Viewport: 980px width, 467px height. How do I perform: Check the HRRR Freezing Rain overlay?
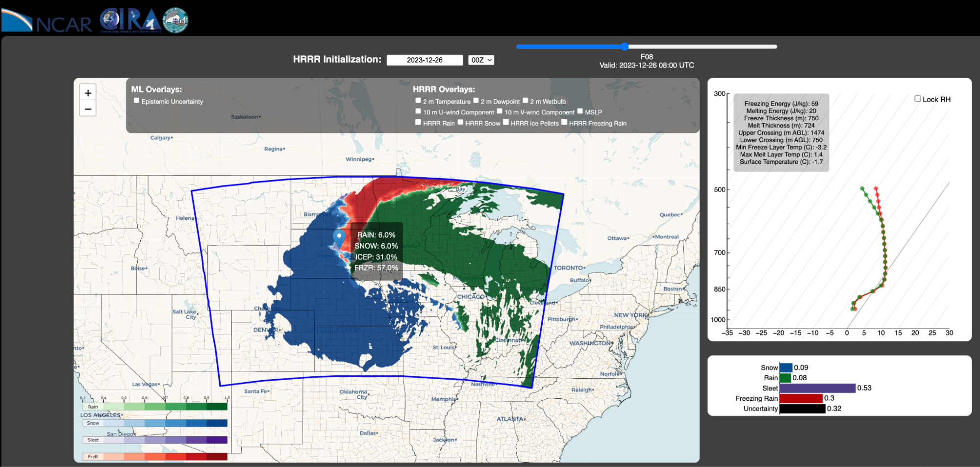point(564,122)
